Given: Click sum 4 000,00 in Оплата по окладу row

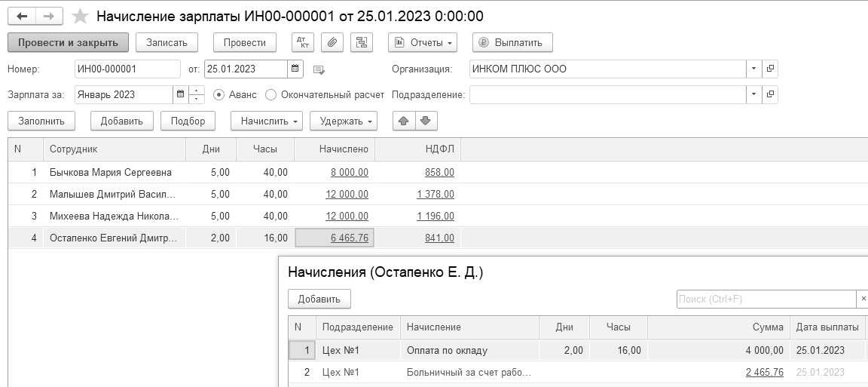Looking at the screenshot, I should [x=765, y=350].
